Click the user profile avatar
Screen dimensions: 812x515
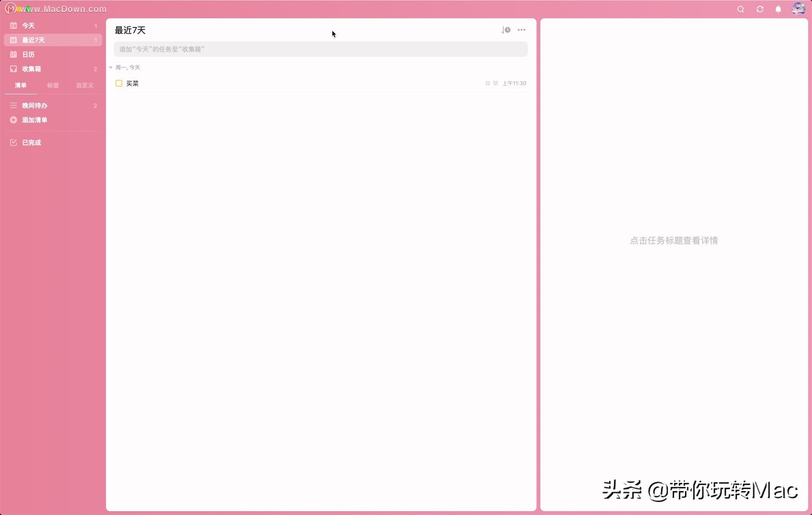tap(799, 9)
